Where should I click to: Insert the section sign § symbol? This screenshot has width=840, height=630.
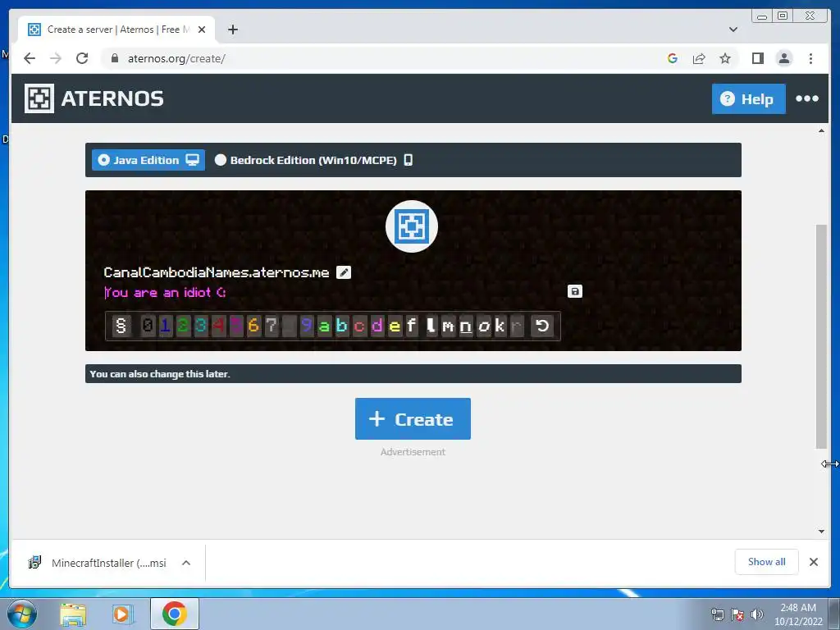click(121, 326)
